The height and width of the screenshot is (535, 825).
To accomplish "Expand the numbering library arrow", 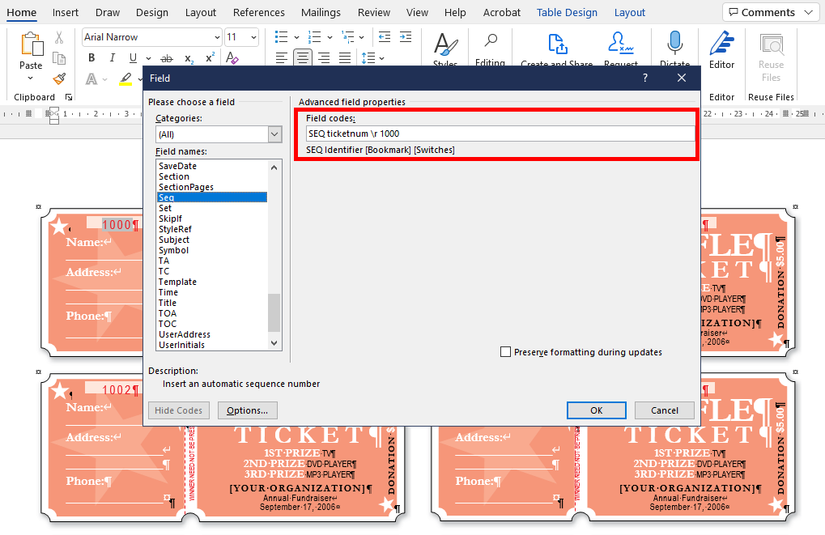I will (x=329, y=37).
